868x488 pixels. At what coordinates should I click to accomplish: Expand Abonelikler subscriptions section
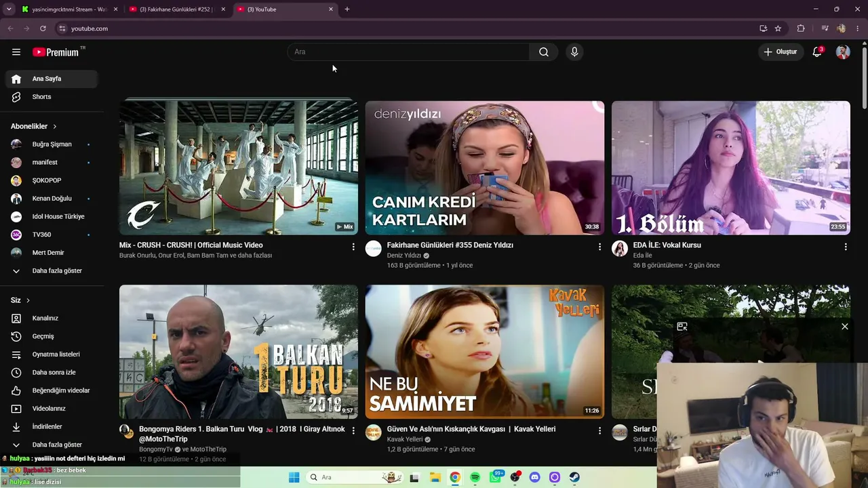34,126
